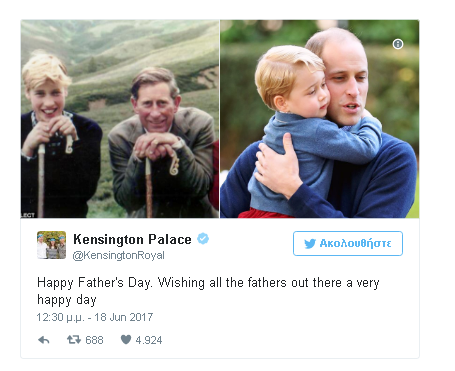Click the LECT watermark on the left photo
This screenshot has width=455, height=371.
click(28, 215)
